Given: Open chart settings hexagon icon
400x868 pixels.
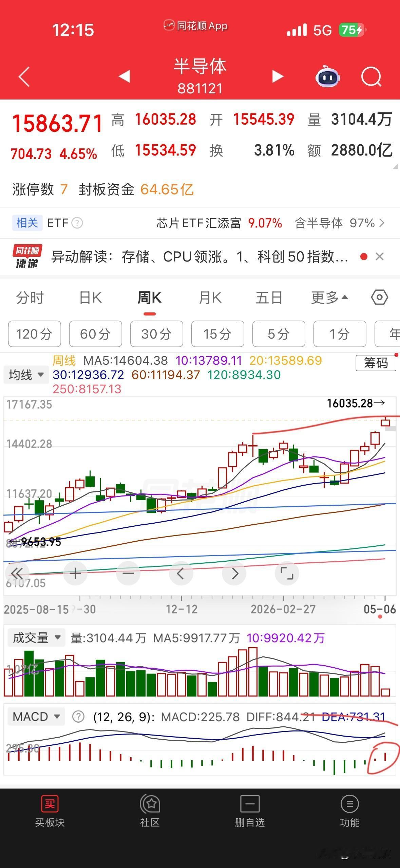Looking at the screenshot, I should [x=379, y=297].
